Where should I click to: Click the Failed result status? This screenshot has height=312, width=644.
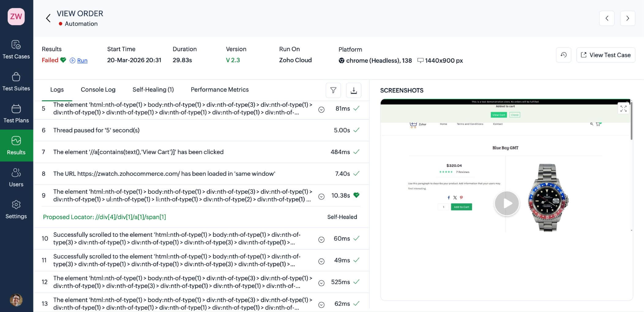50,60
